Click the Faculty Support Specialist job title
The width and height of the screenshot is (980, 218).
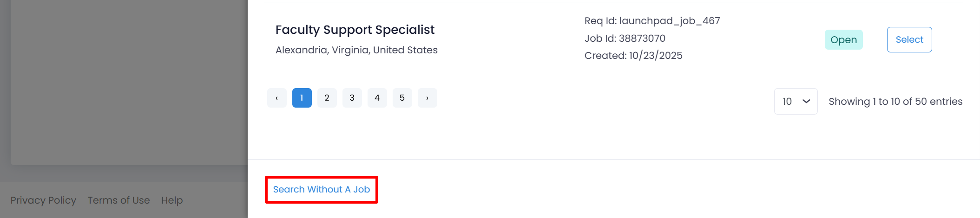point(355,30)
